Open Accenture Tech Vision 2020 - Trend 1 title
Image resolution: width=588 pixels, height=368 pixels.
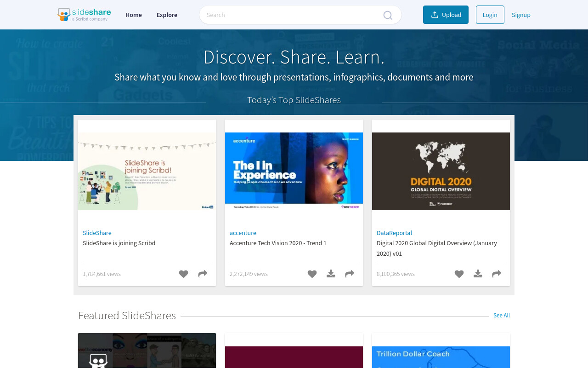pos(278,243)
